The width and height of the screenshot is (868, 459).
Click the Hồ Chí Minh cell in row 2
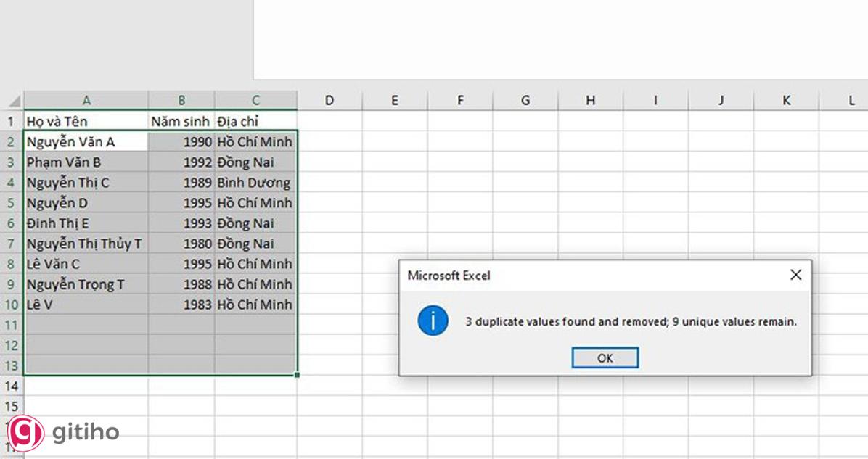coord(254,141)
